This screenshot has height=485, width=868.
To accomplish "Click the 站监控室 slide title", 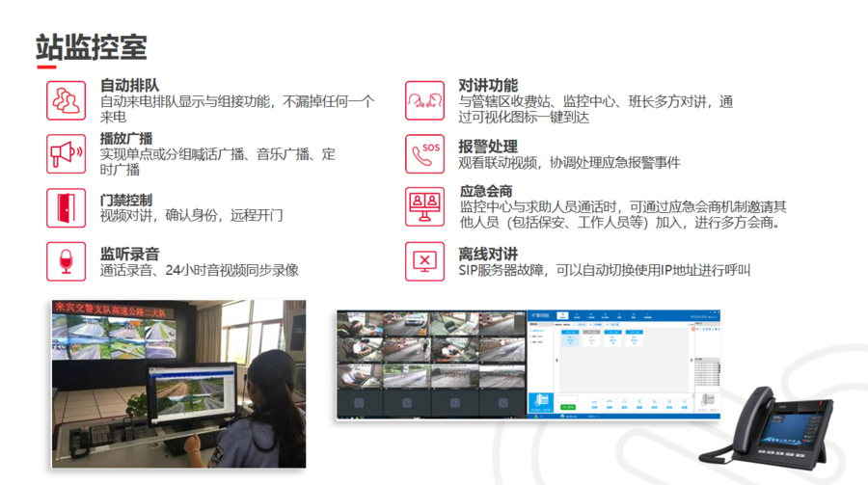I will 92,45.
